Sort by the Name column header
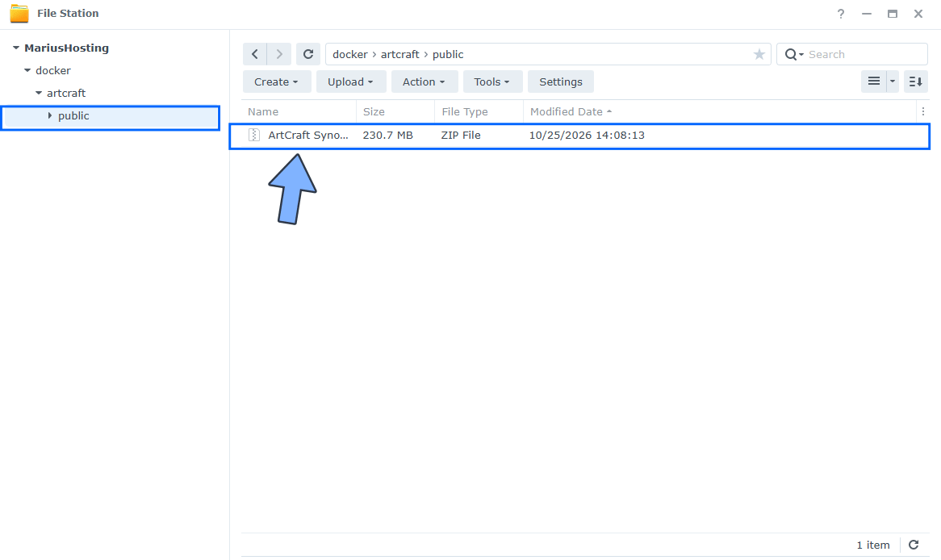941x560 pixels. 299,111
